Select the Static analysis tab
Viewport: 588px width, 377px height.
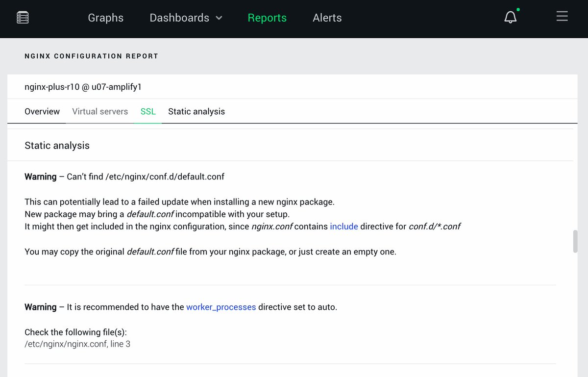(x=196, y=111)
